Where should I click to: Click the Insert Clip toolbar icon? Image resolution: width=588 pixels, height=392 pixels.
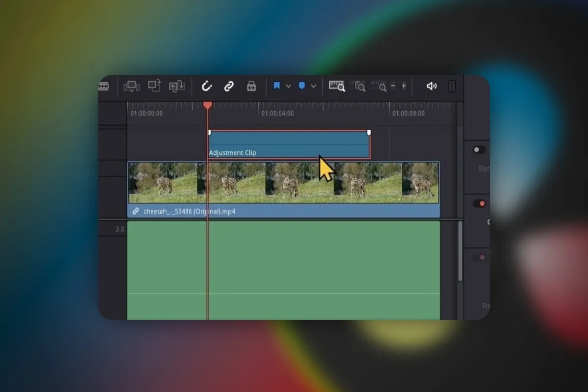tap(131, 87)
